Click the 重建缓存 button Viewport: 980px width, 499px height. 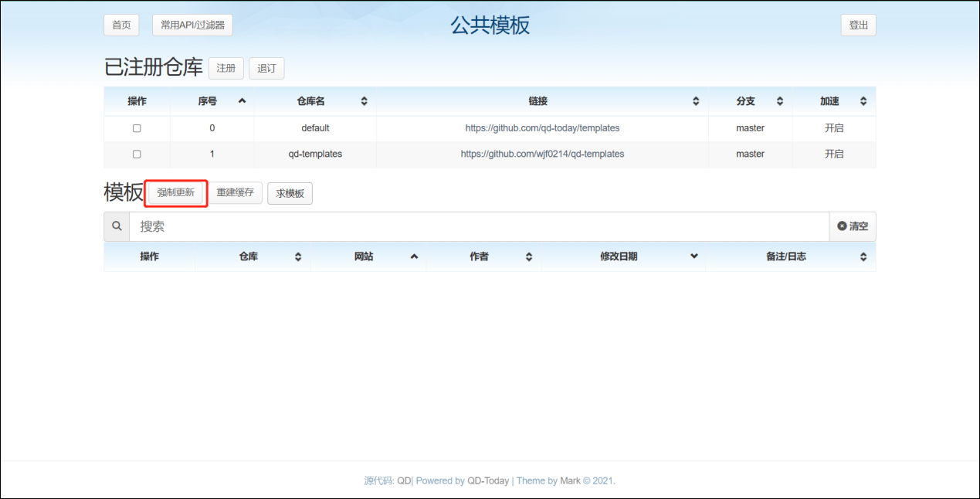click(236, 192)
